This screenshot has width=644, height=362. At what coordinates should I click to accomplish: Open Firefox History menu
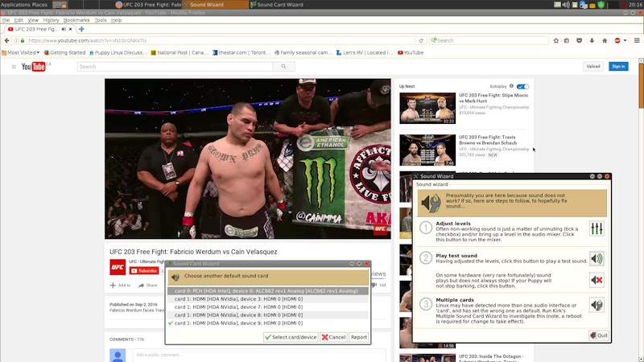(51, 20)
